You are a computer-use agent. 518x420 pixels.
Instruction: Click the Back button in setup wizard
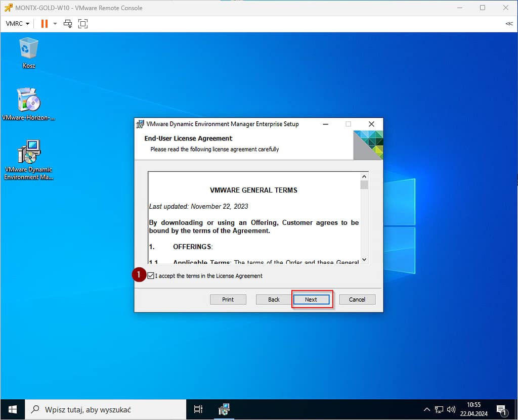pyautogui.click(x=274, y=300)
